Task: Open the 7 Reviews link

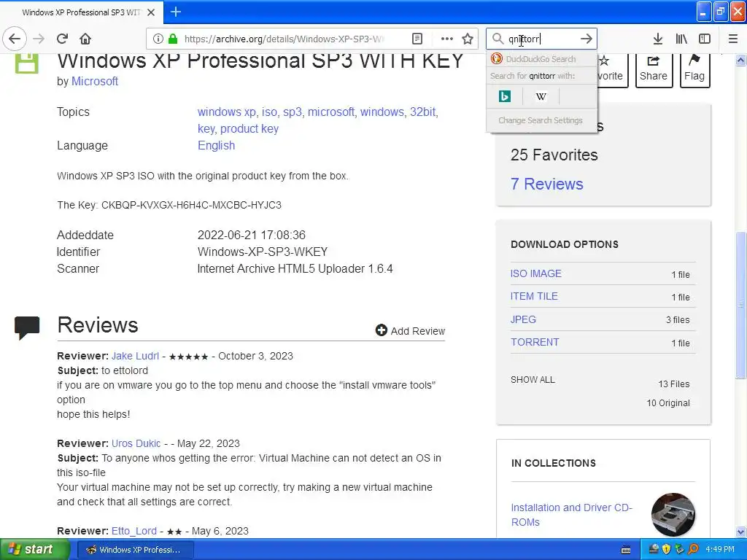Action: pos(547,184)
